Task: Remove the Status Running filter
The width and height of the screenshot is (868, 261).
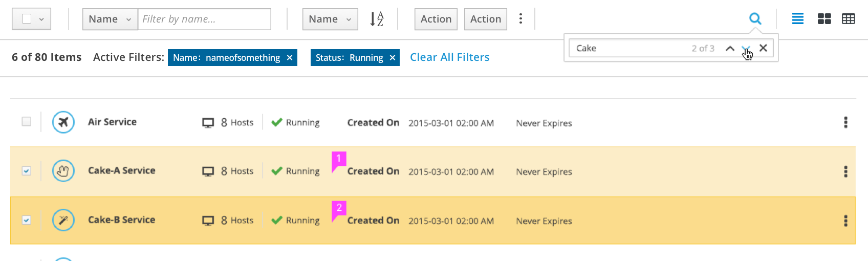Action: pos(393,58)
